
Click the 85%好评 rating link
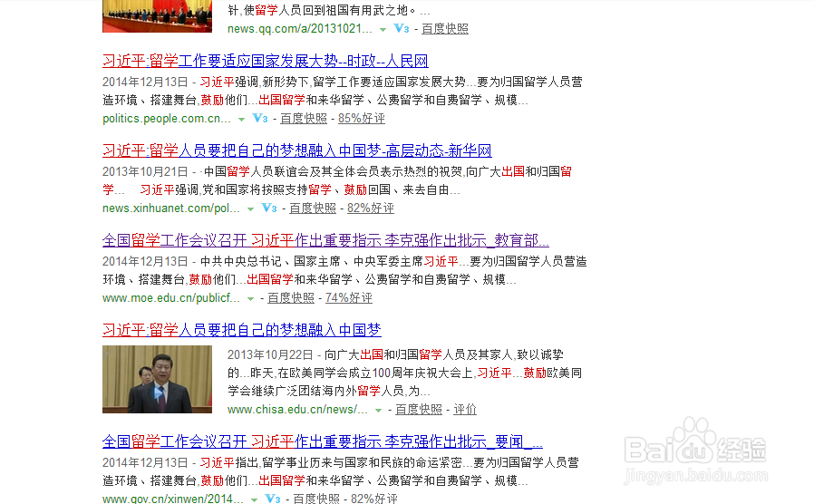pyautogui.click(x=362, y=119)
